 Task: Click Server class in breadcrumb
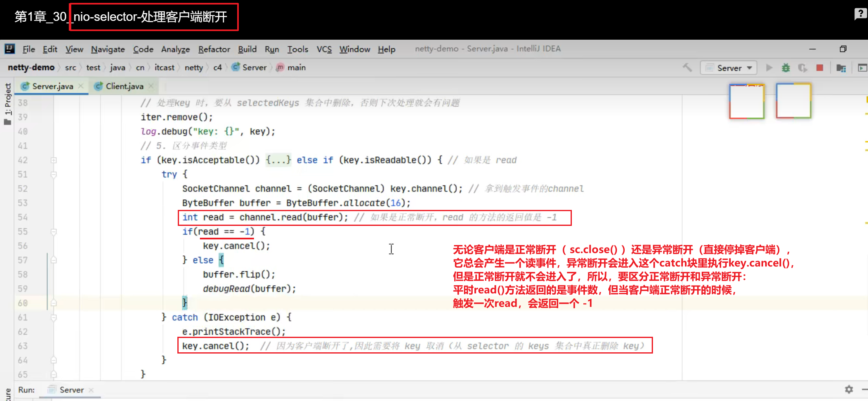point(249,68)
